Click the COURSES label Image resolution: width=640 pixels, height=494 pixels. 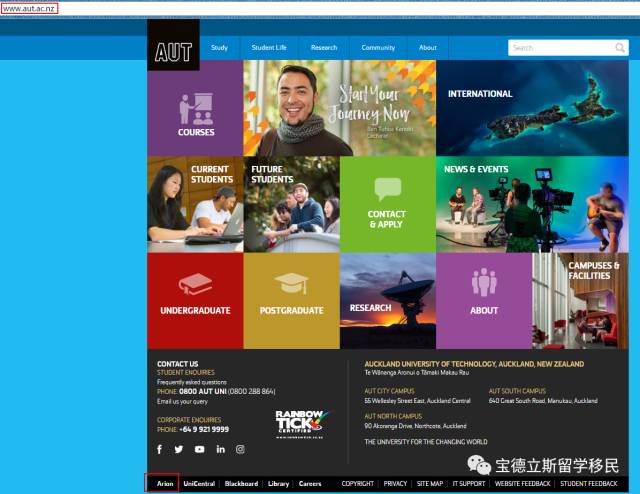coord(196,132)
